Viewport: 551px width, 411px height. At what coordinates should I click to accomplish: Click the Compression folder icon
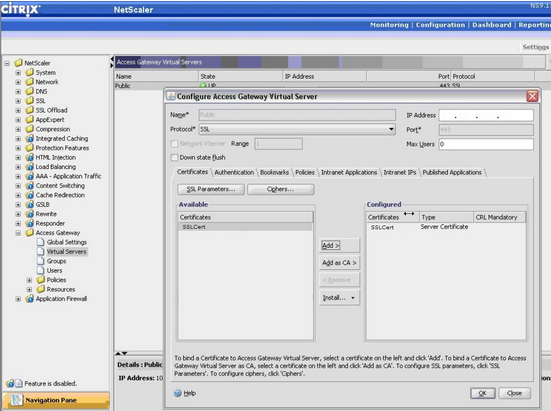(x=30, y=129)
